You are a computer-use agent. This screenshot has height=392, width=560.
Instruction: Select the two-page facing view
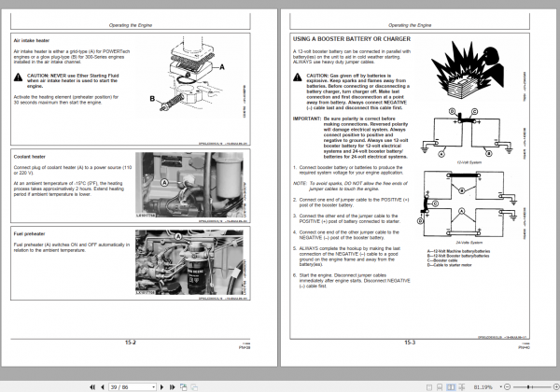pyautogui.click(x=451, y=387)
